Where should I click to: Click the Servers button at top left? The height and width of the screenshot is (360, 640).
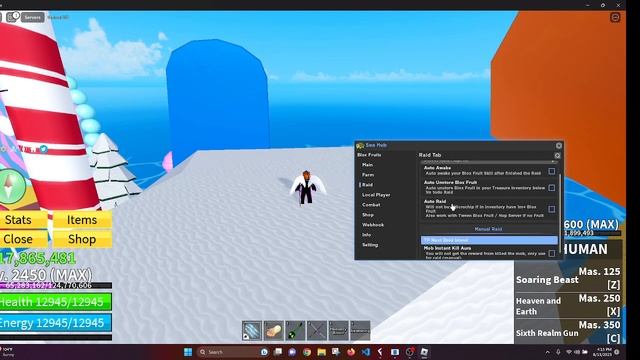[32, 17]
